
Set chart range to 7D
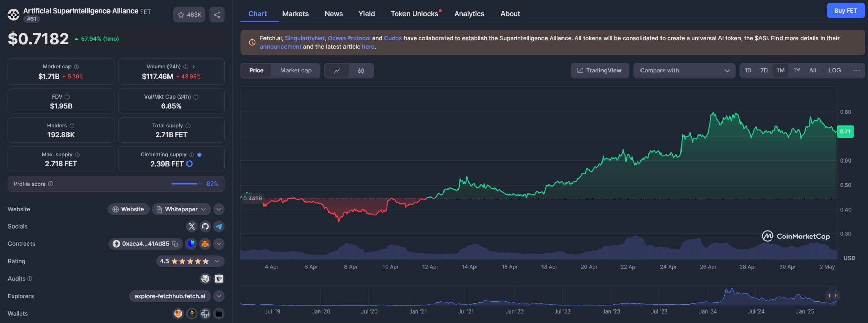764,70
